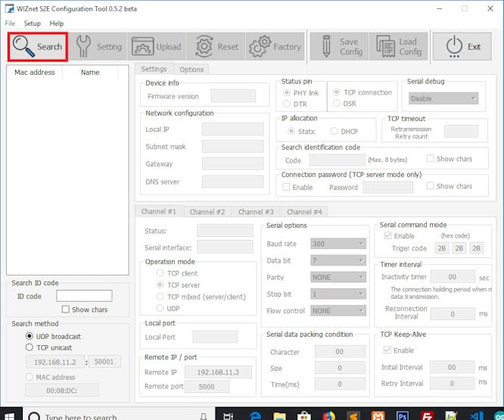Switch to the Channel #2 tab
504x420 pixels.
pos(207,212)
